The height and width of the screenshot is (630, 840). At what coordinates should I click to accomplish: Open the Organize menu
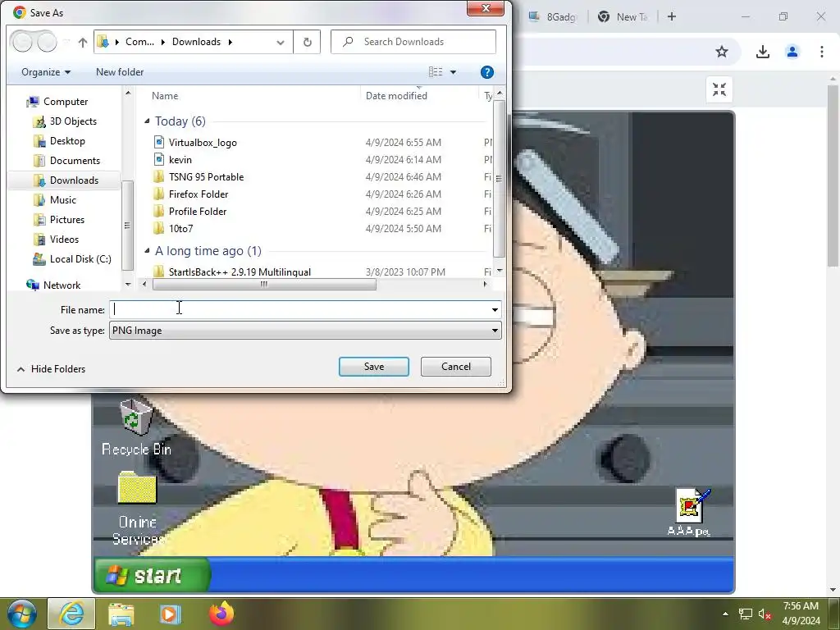(46, 72)
